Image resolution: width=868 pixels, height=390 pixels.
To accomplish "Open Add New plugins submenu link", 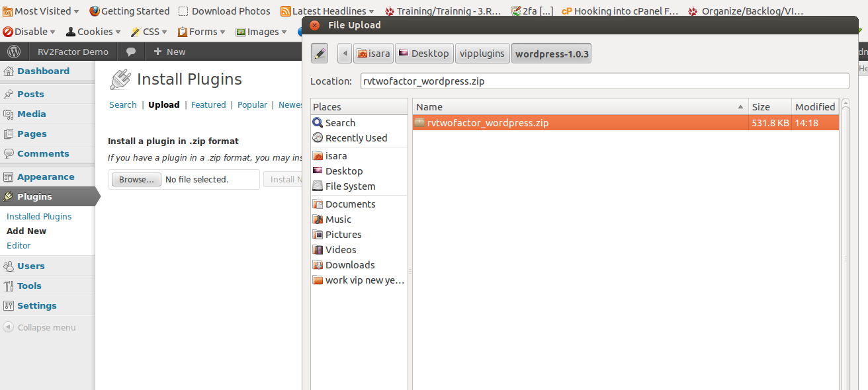I will coord(26,231).
